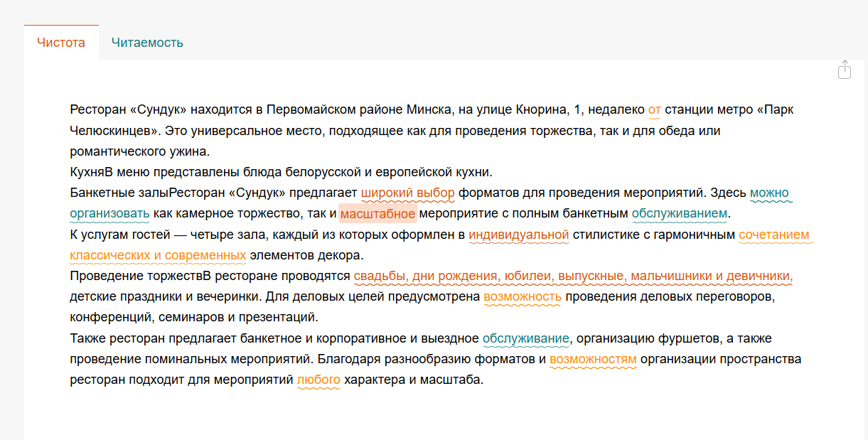The width and height of the screenshot is (868, 440).
Task: Click underlined word «от» in first line
Action: pyautogui.click(x=654, y=110)
